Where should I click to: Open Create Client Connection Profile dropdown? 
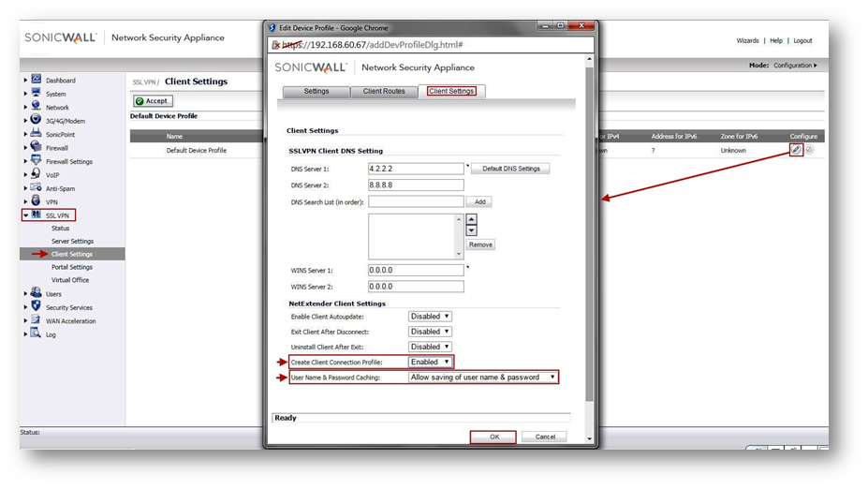[x=430, y=362]
